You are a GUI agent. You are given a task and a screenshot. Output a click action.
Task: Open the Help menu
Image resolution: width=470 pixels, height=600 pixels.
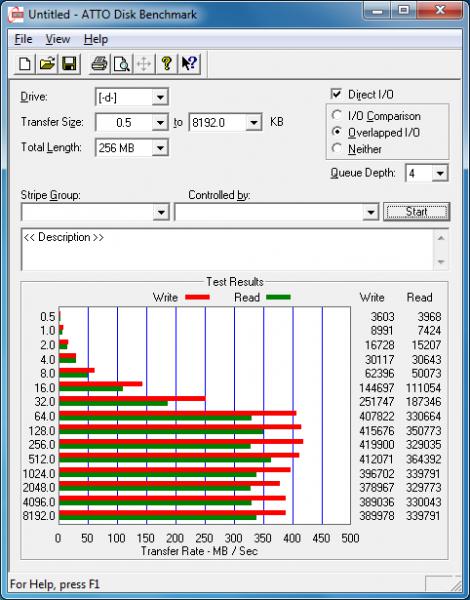click(96, 39)
